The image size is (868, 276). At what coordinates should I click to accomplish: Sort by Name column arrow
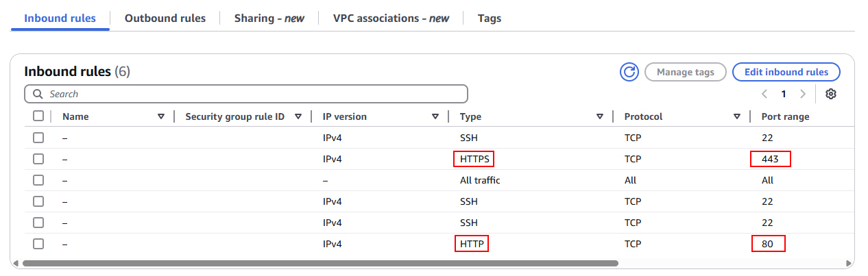pyautogui.click(x=161, y=116)
